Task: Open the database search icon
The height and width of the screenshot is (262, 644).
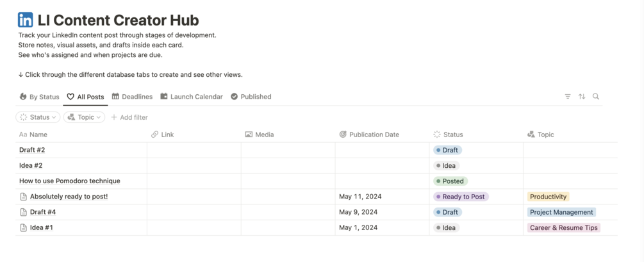Action: [596, 97]
